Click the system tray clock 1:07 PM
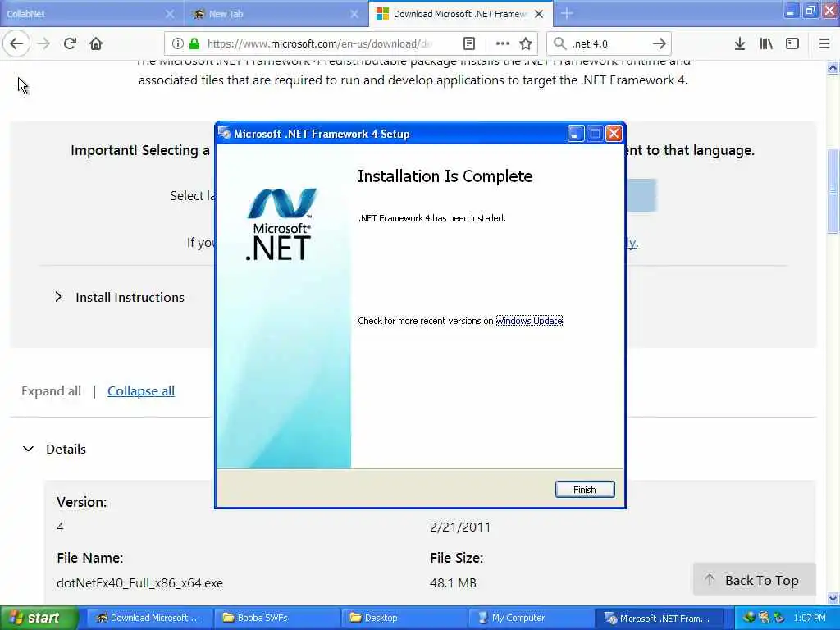Screen dimensions: 840x630 point(810,618)
